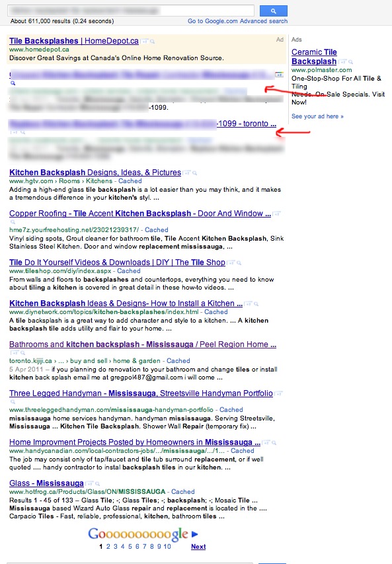
Task: Click the blue search magnifier button
Action: pyautogui.click(x=273, y=11)
